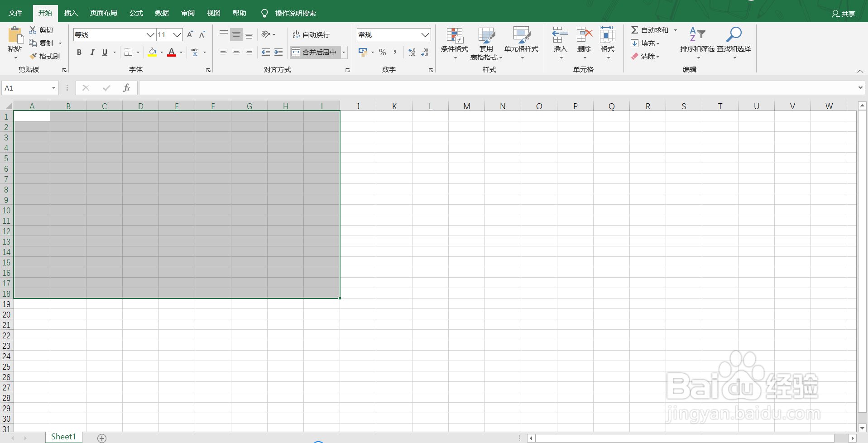This screenshot has width=868, height=443.
Task: Click the Share (共享) button
Action: 844,14
